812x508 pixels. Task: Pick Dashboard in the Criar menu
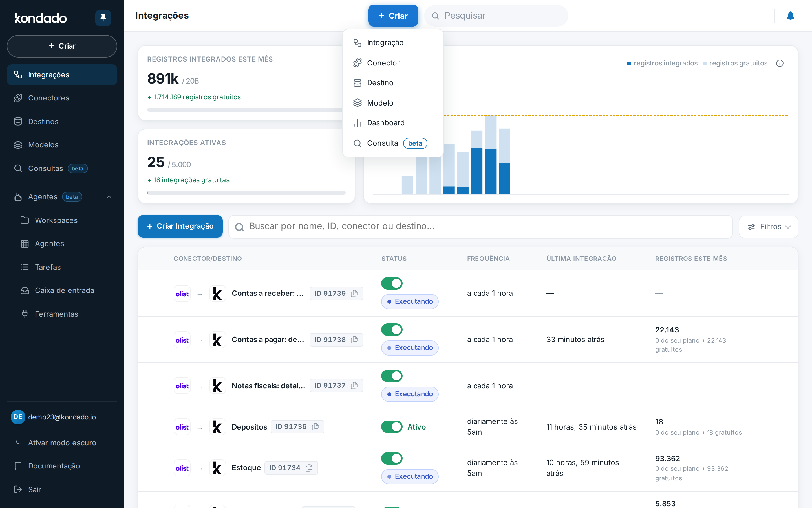393,123
